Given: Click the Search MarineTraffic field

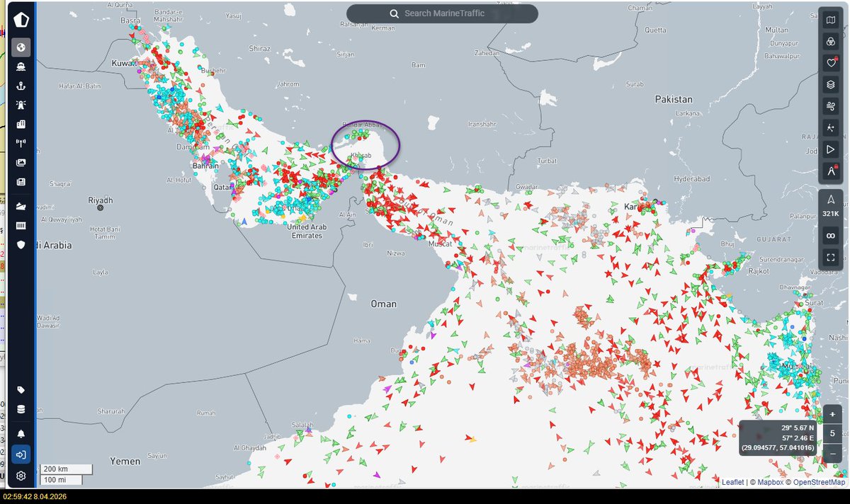Looking at the screenshot, I should pos(442,13).
